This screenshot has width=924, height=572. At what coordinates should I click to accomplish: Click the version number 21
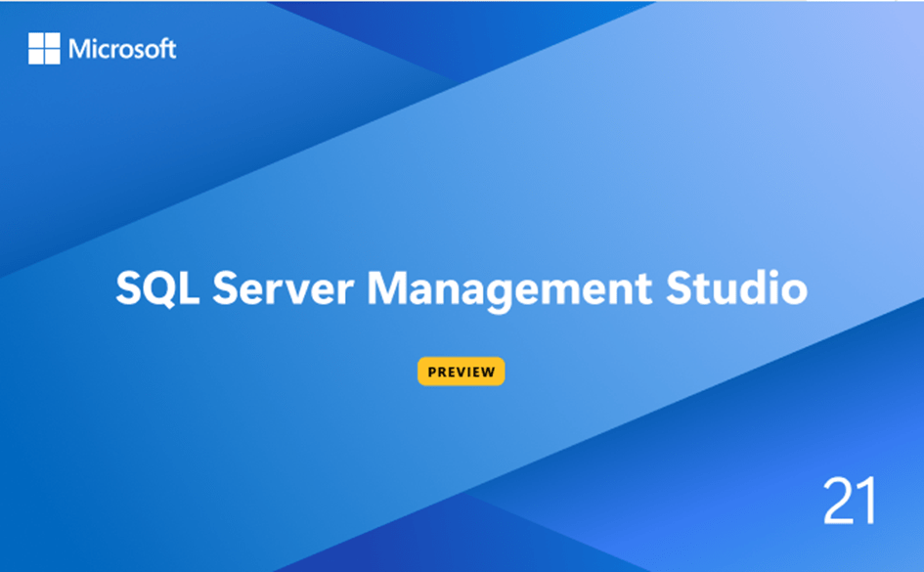point(849,502)
